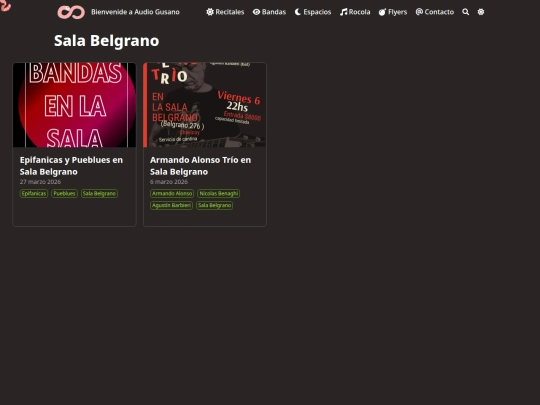Screen dimensions: 540x405
Task: Click the date text 27 marzo 2026
Action: [40, 182]
